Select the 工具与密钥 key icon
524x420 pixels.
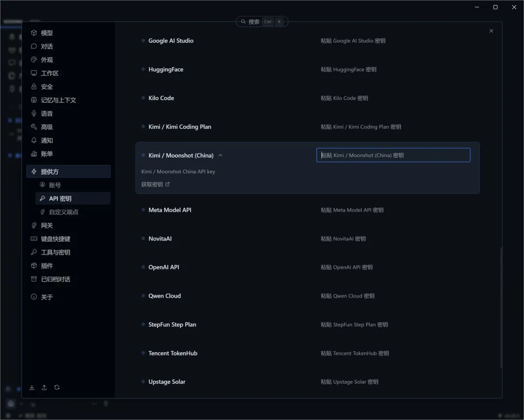pyautogui.click(x=34, y=252)
